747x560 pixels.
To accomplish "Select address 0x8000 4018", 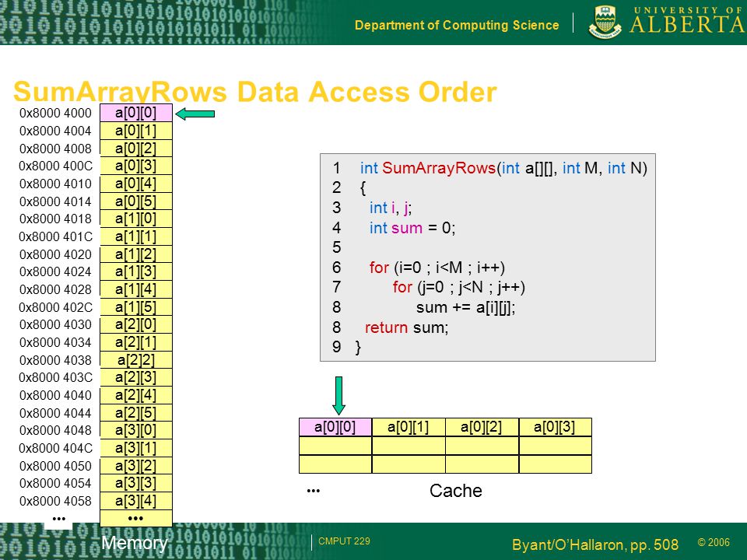I will click(55, 219).
